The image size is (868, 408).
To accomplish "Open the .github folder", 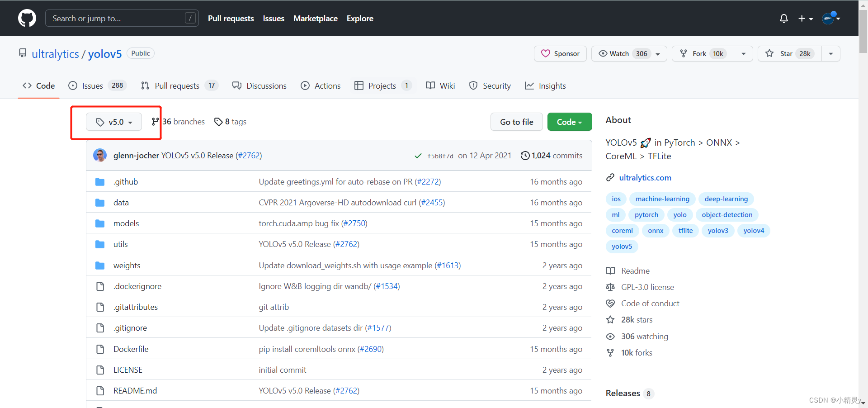I will tap(126, 182).
